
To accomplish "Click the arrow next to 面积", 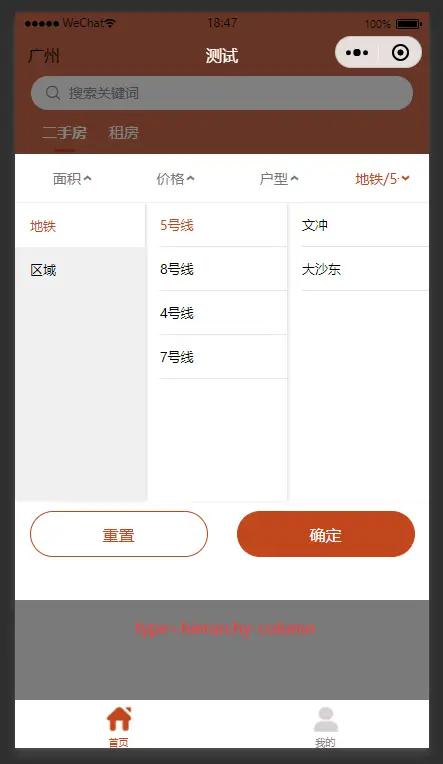I will 87,178.
